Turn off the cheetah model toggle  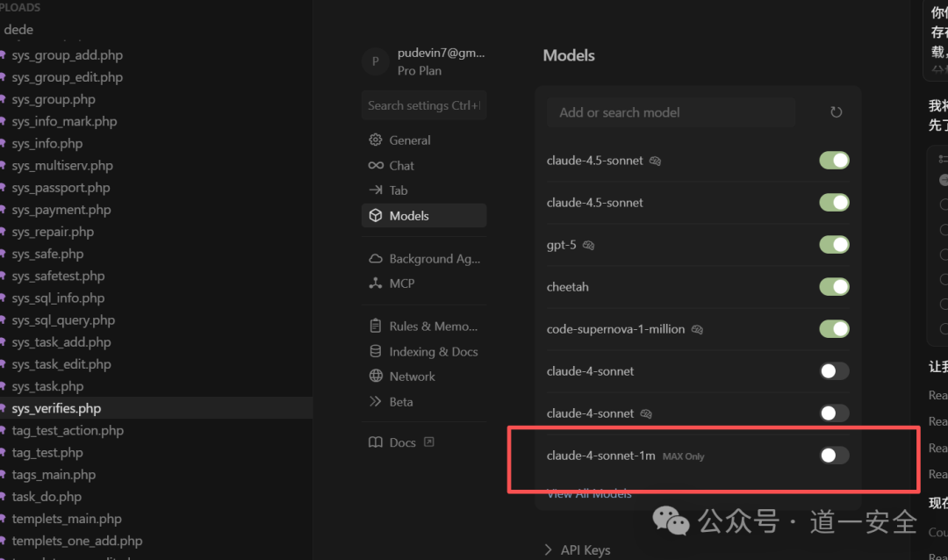(x=834, y=287)
